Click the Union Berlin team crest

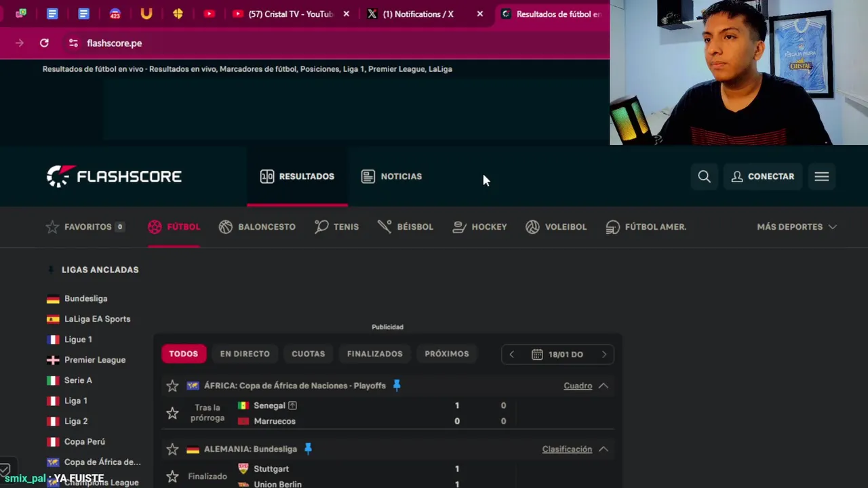tap(243, 484)
